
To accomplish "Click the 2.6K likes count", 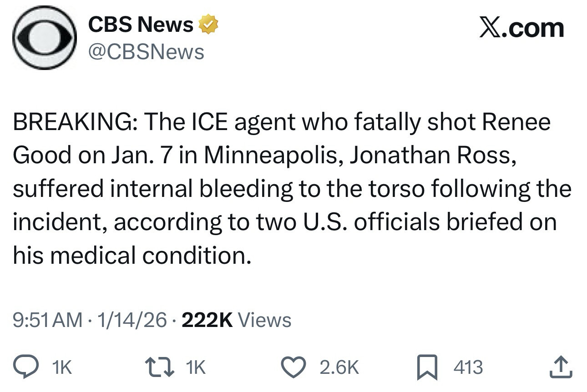I will pos(339,367).
